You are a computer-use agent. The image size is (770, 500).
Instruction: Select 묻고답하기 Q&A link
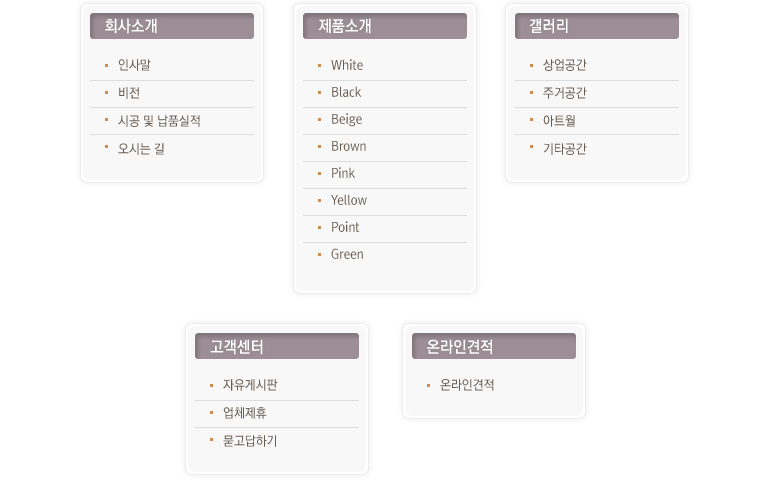tap(250, 441)
